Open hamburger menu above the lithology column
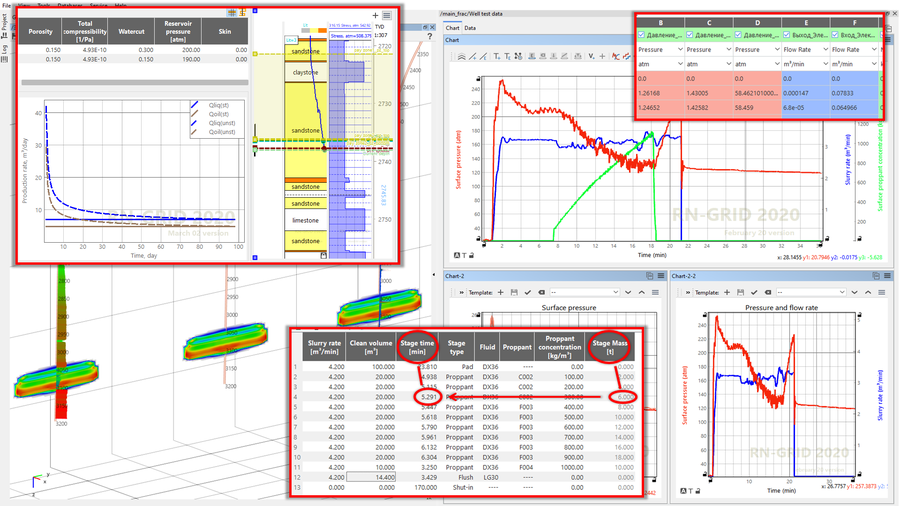Image resolution: width=900 pixels, height=506 pixels. coord(387,16)
